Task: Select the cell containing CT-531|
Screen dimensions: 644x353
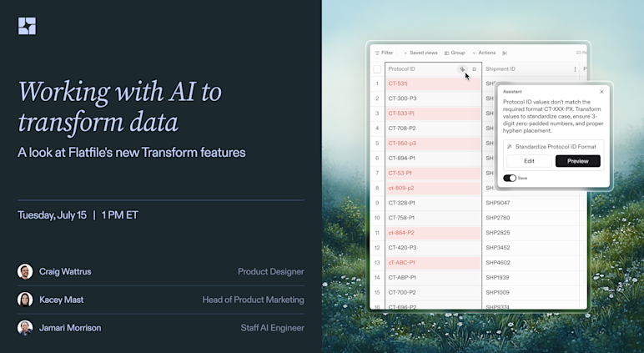Action: tap(433, 83)
